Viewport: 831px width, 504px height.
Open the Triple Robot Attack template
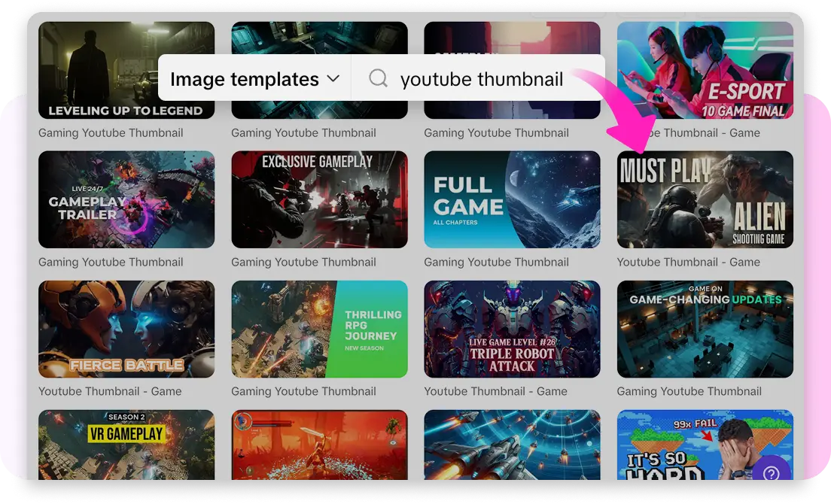pos(512,329)
